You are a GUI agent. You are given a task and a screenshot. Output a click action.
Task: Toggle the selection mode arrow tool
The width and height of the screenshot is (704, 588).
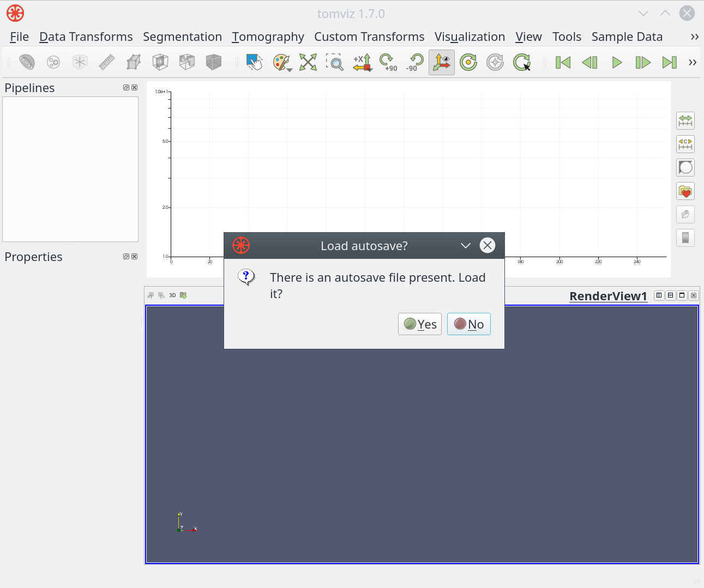click(x=255, y=62)
